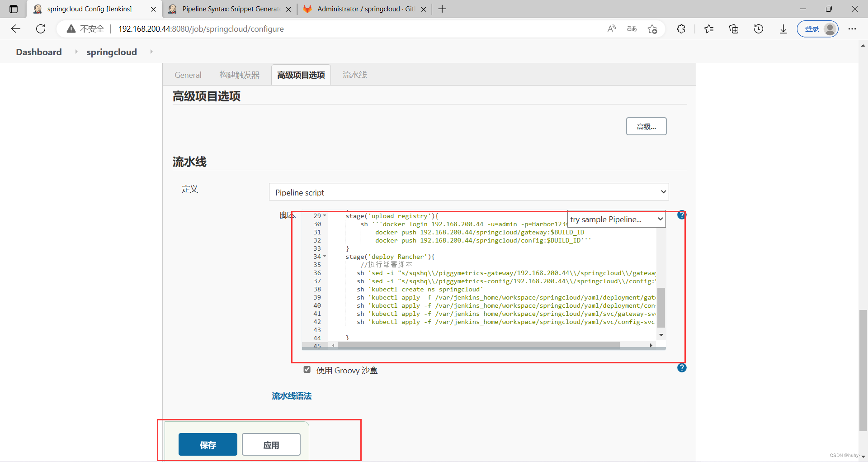Click the script editor scroll down arrow
868x462 pixels.
tap(661, 335)
